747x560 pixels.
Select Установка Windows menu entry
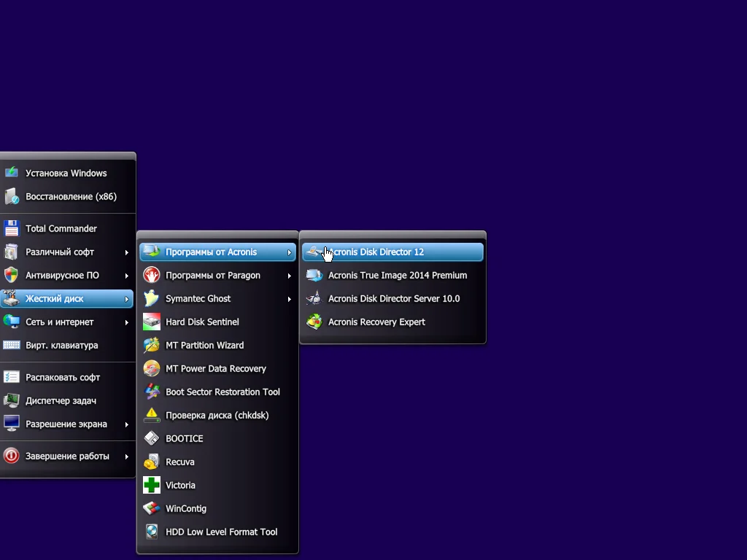[x=66, y=173]
